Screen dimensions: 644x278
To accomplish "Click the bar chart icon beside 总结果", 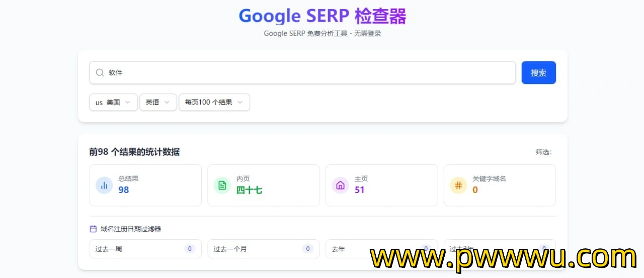I will click(x=104, y=185).
